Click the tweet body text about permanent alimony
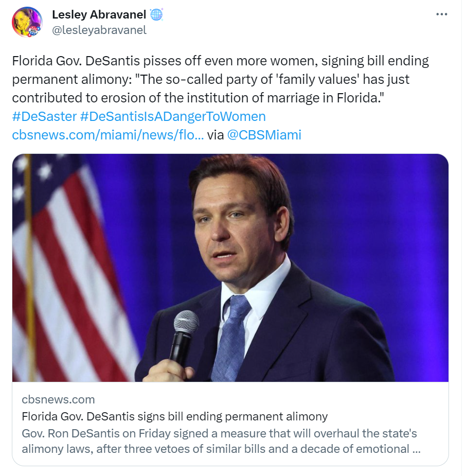 220,79
